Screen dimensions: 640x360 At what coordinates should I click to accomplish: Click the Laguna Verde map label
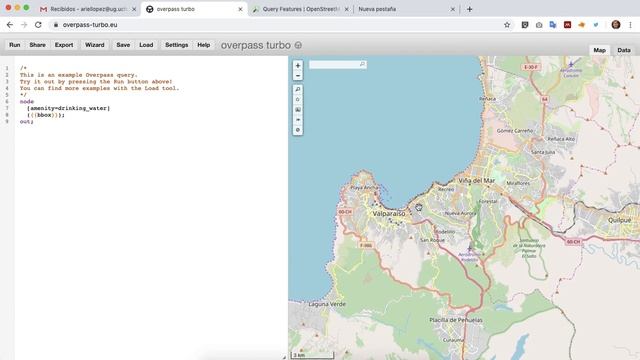327,304
